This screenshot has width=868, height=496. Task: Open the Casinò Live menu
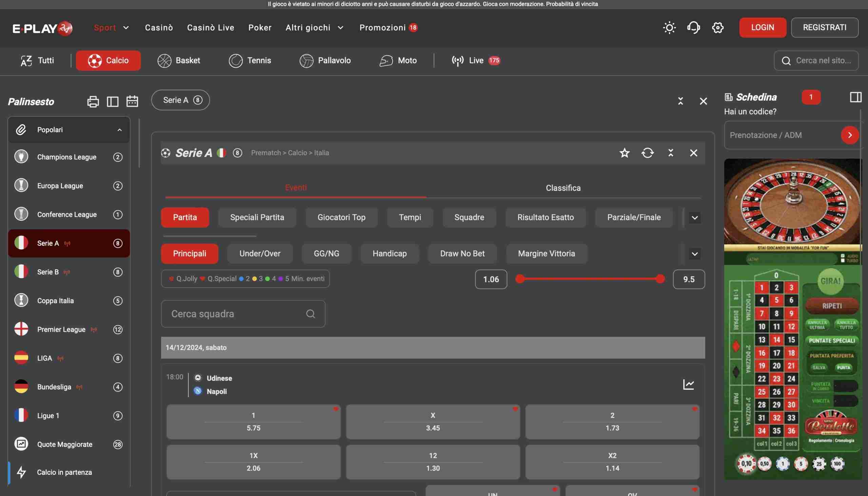point(211,27)
